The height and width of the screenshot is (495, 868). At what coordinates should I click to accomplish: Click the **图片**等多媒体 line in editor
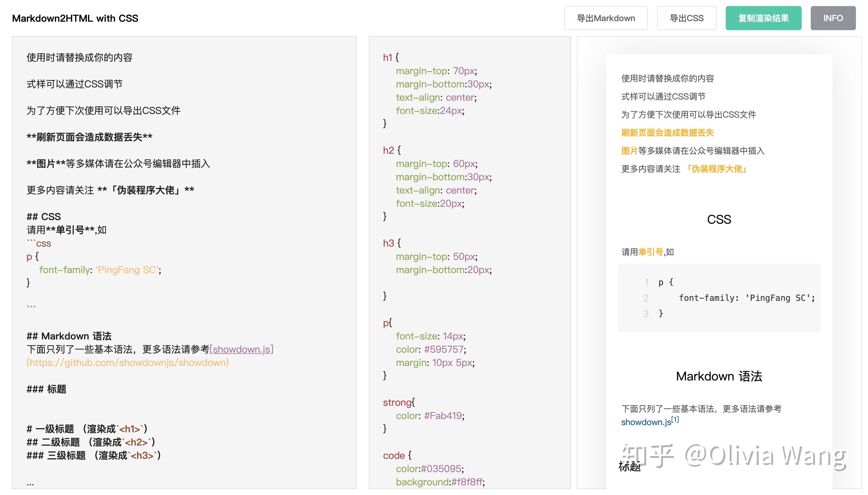tap(118, 163)
